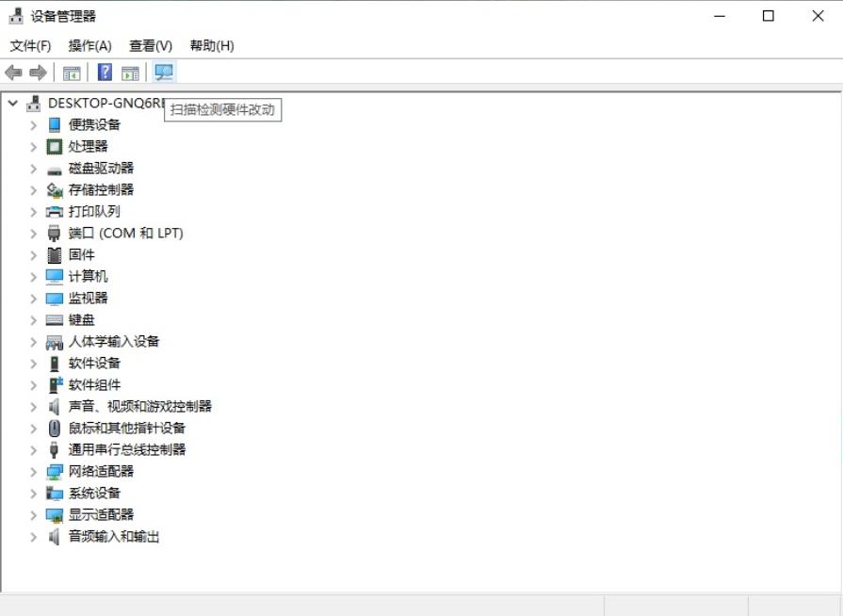Click the 键盘 keyboard icon

point(55,320)
